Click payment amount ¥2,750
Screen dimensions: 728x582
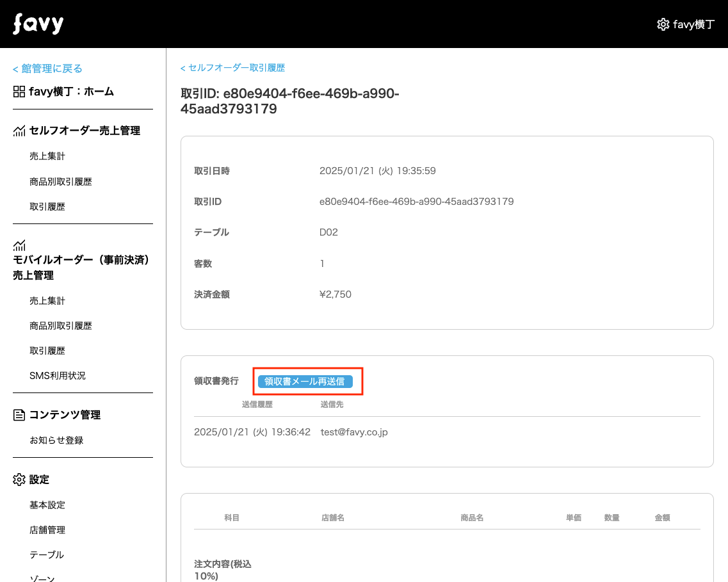(336, 295)
